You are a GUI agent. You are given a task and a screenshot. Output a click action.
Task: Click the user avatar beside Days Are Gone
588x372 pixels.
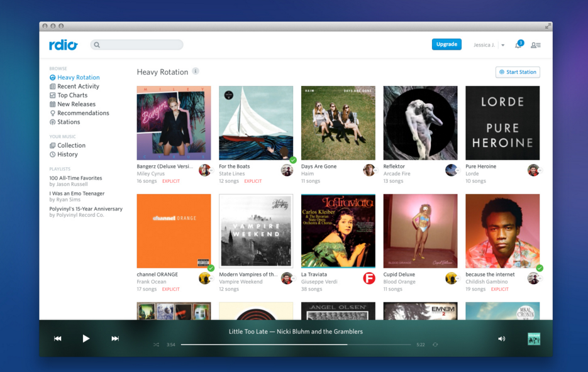[369, 170]
